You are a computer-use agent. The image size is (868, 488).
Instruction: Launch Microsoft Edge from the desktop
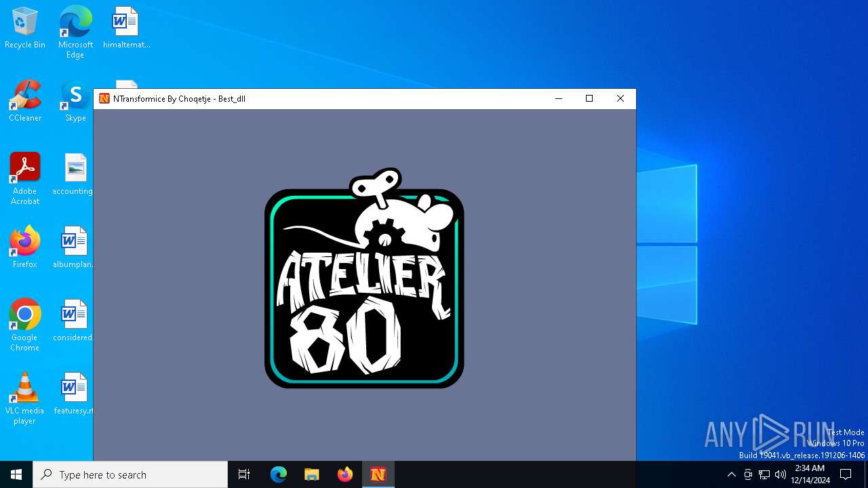point(75,33)
